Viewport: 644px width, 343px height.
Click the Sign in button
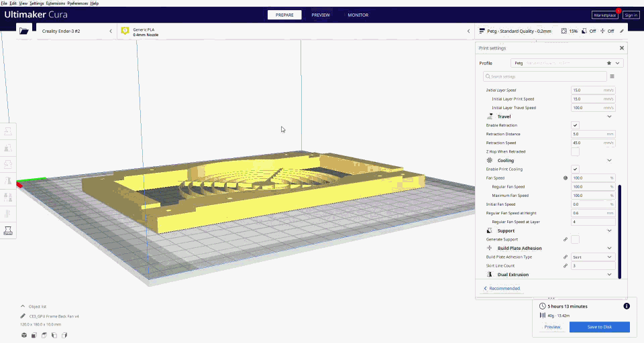pyautogui.click(x=631, y=15)
